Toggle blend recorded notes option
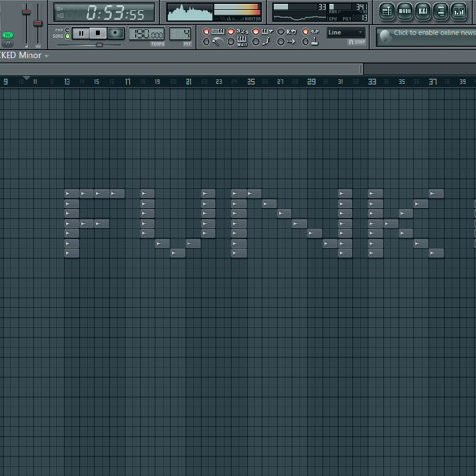Viewport: 476px width, 476px height. pos(256,31)
